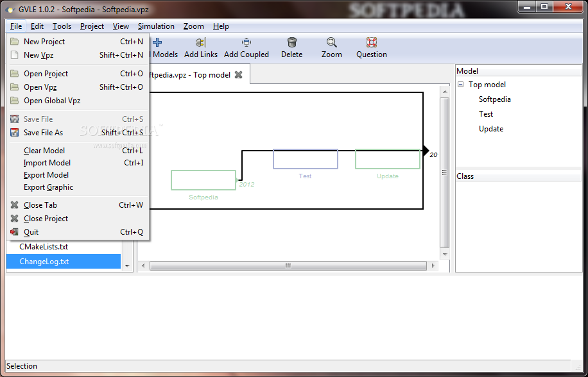This screenshot has width=588, height=377.
Task: Click canvas scrollbar down arrow
Action: coord(445,254)
